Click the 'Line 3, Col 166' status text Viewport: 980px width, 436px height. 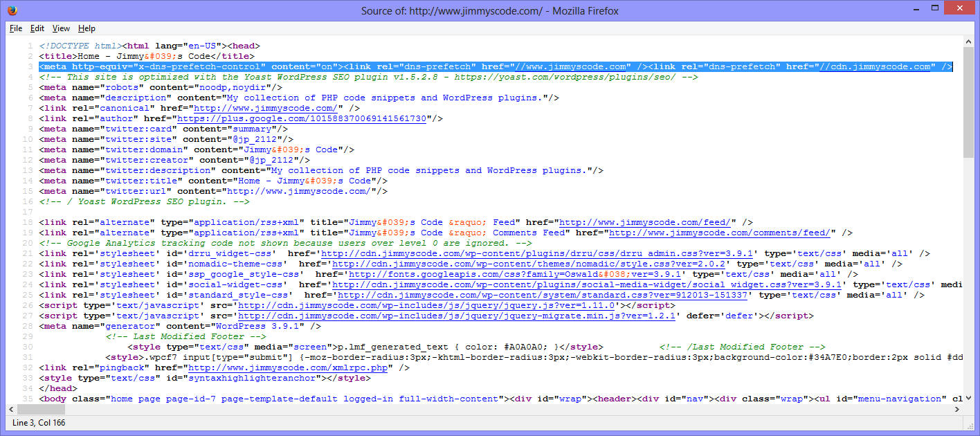pyautogui.click(x=39, y=422)
